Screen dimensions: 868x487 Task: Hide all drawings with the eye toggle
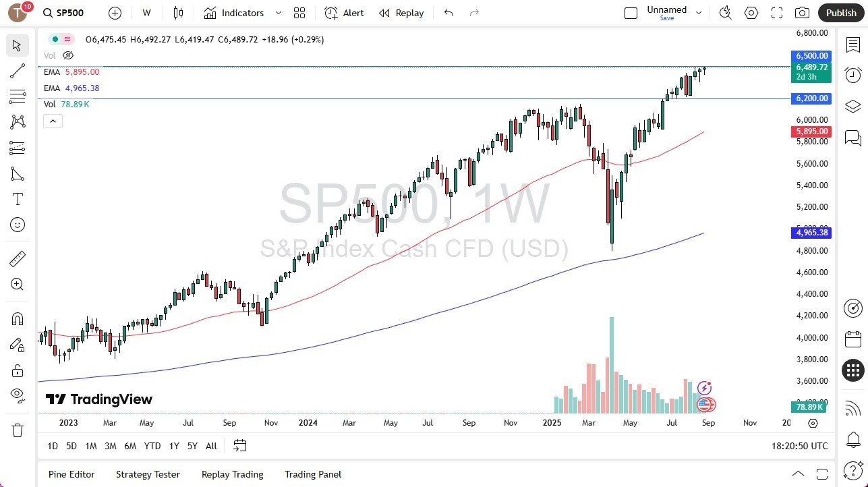(17, 396)
